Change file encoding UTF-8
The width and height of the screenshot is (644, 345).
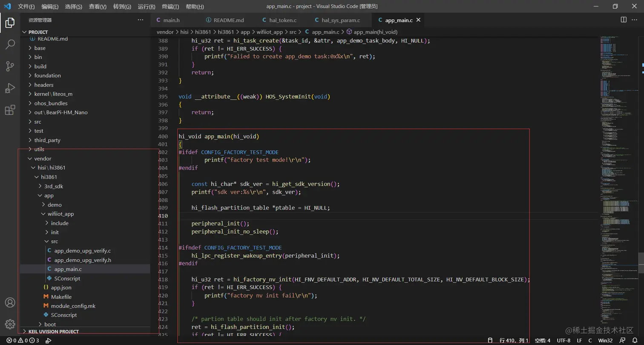click(563, 340)
